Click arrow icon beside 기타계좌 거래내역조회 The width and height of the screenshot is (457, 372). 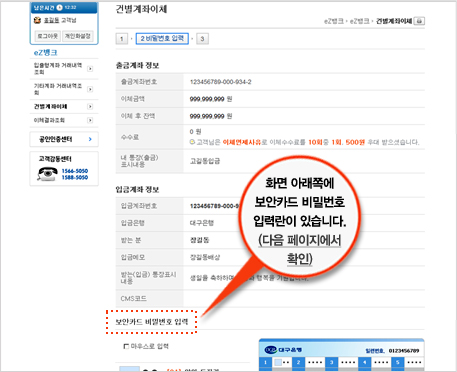[x=90, y=89]
